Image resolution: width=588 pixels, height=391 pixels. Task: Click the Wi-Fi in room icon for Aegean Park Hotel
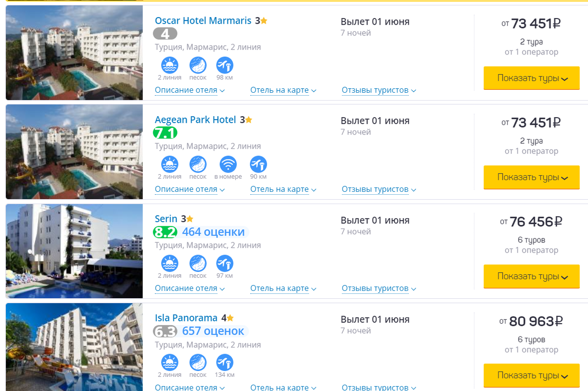(x=228, y=164)
